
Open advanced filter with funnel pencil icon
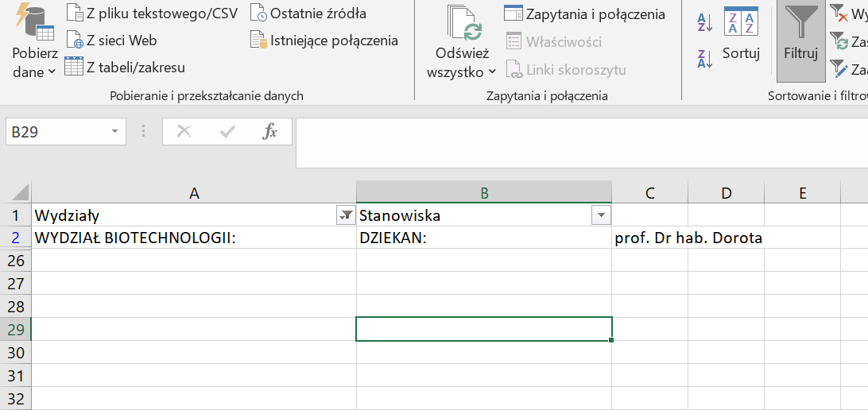[839, 69]
